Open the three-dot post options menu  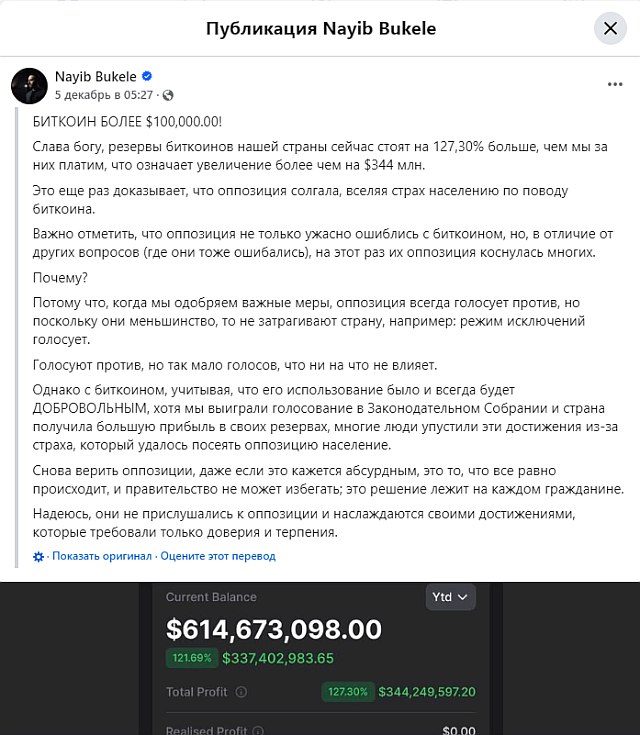pos(615,84)
